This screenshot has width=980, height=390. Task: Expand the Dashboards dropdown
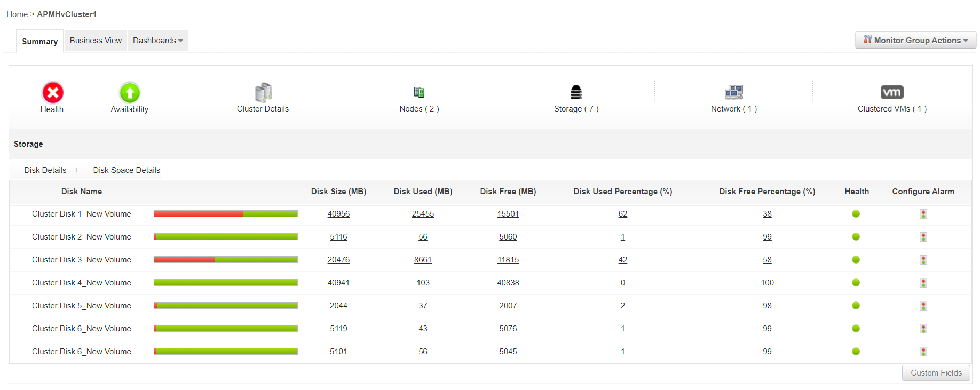pyautogui.click(x=158, y=41)
